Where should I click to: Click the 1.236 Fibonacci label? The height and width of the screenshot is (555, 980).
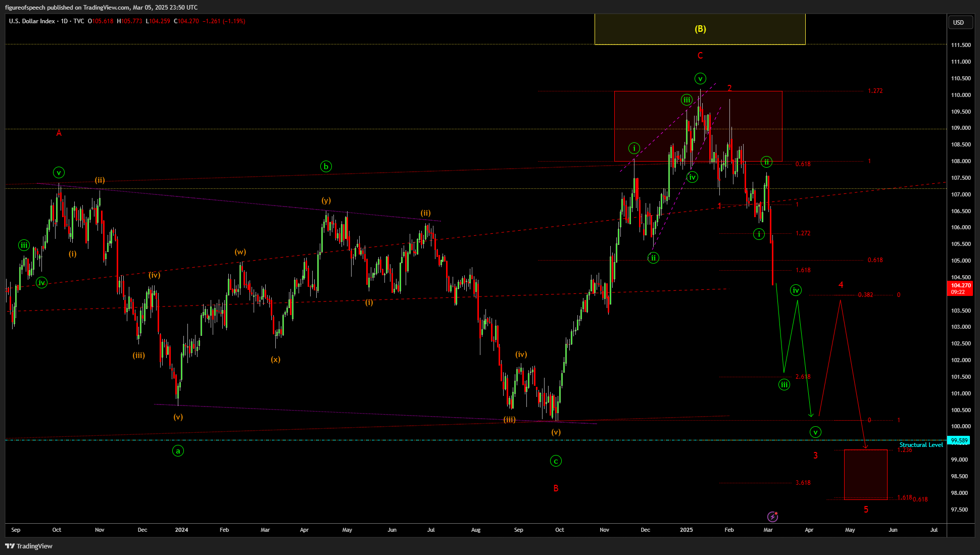tap(905, 450)
